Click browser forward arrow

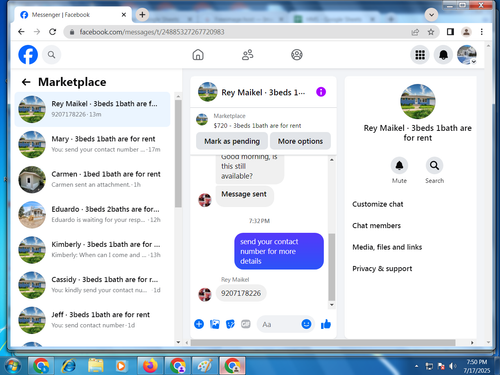pos(37,32)
